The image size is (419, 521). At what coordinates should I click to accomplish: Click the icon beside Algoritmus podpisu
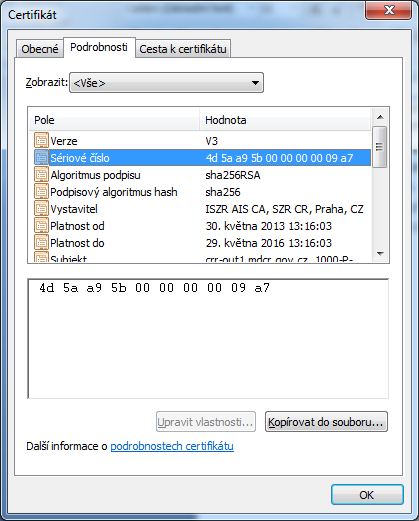41,175
